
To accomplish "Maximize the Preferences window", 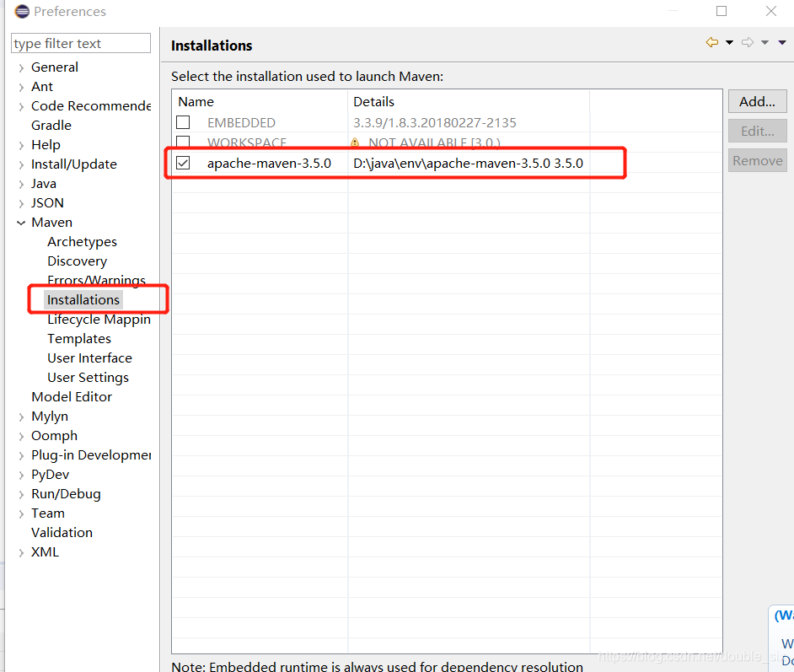I will coord(721,11).
